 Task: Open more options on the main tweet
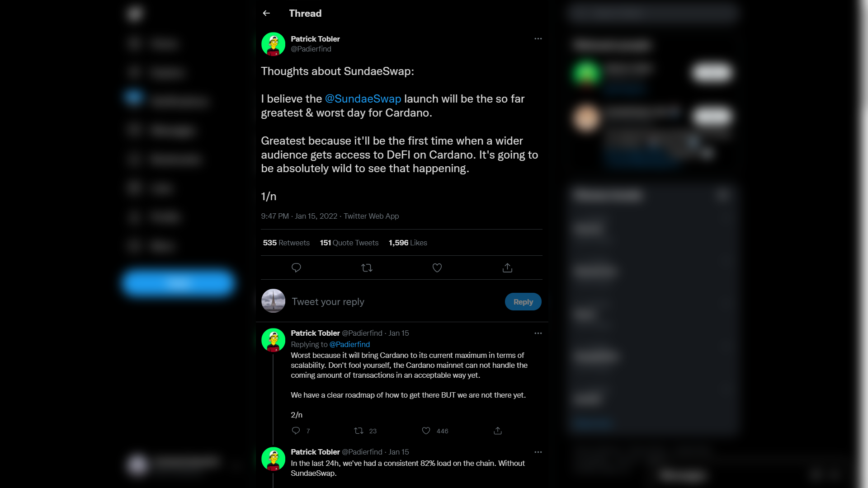538,38
